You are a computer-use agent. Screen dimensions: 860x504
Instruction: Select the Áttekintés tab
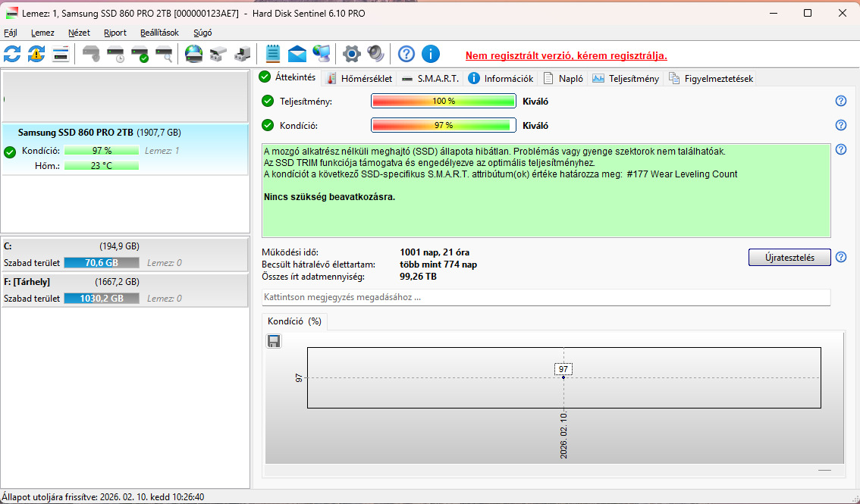(x=288, y=77)
